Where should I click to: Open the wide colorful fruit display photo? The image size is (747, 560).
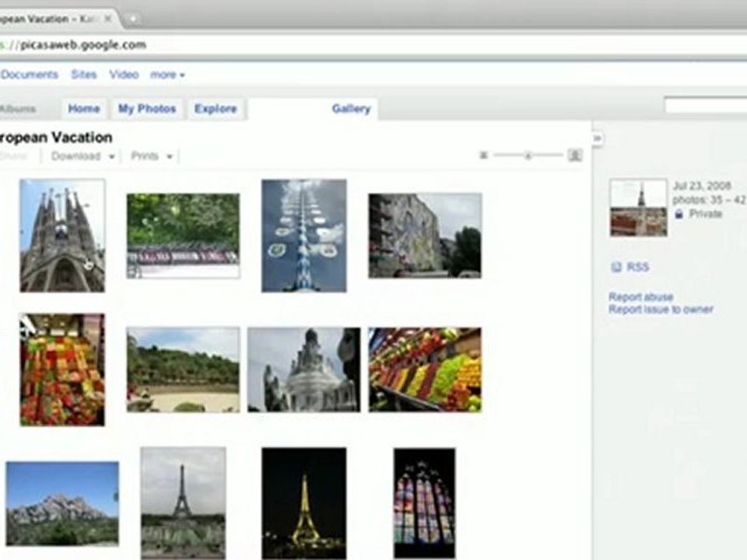click(x=425, y=369)
